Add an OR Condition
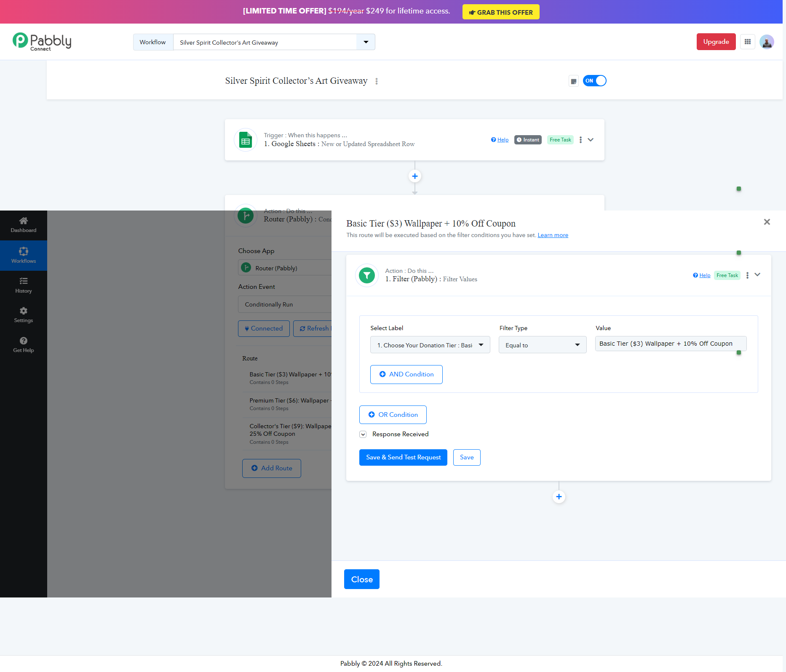The image size is (786, 672). 393,415
